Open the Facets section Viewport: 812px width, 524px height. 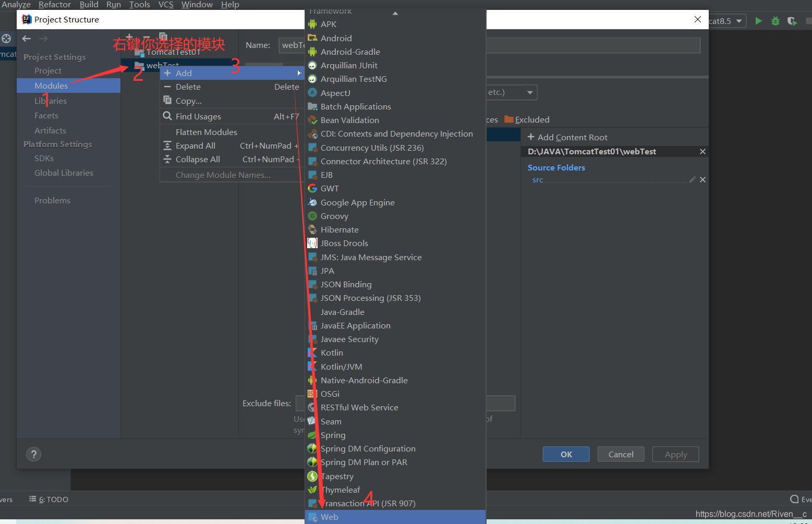click(46, 115)
